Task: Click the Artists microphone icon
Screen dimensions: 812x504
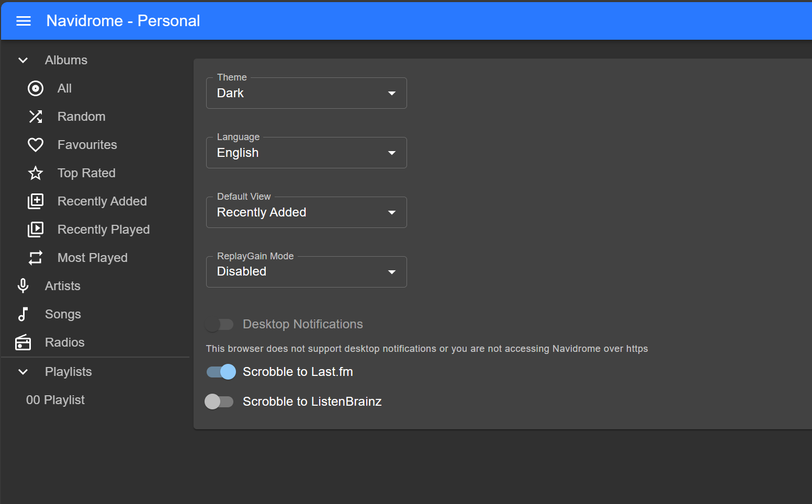Action: [x=23, y=286]
